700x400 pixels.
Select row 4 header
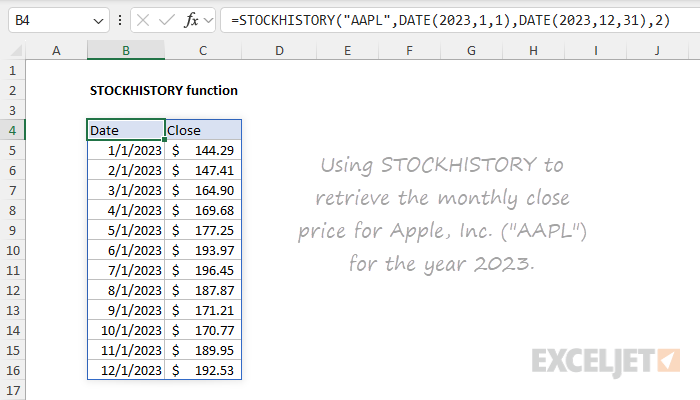[12, 130]
